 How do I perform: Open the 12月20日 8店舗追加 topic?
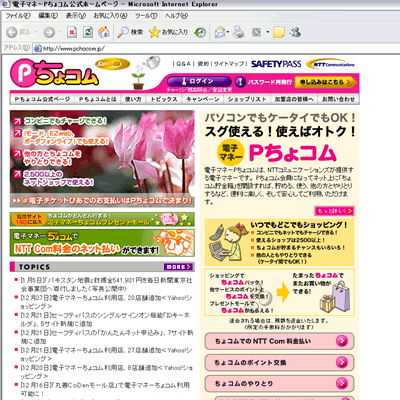pyautogui.click(x=106, y=372)
